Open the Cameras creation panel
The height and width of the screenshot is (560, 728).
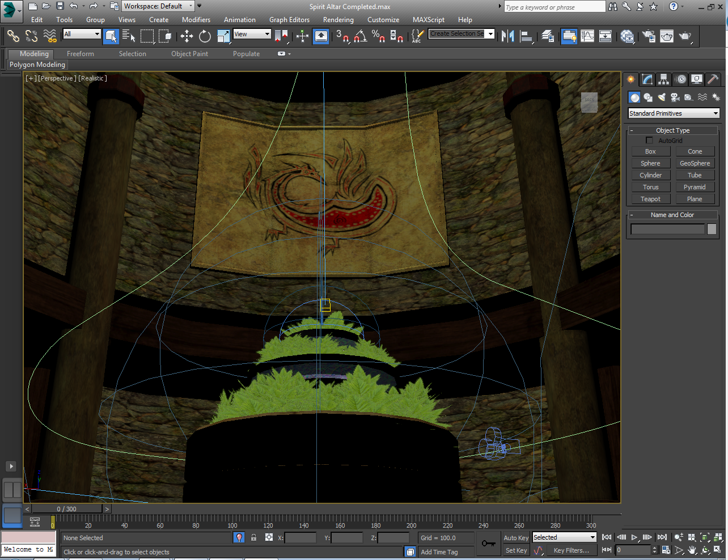675,97
